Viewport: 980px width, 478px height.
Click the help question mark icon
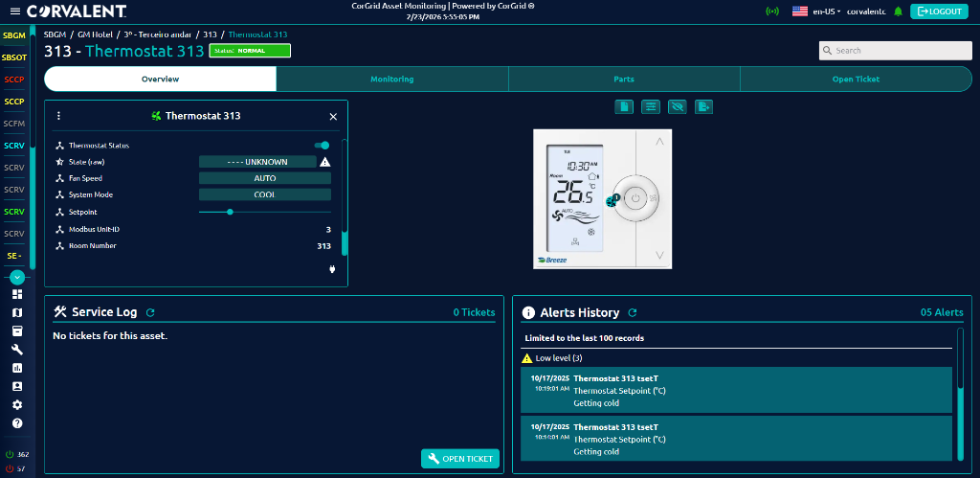(x=17, y=423)
